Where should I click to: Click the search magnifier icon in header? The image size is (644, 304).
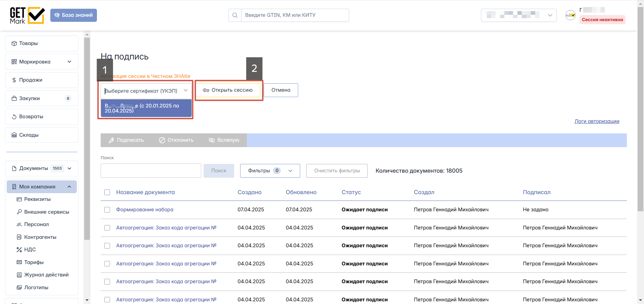point(235,15)
